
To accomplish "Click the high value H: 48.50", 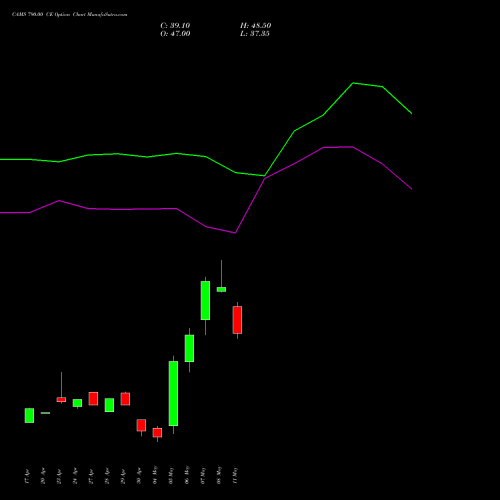I will (x=256, y=26).
